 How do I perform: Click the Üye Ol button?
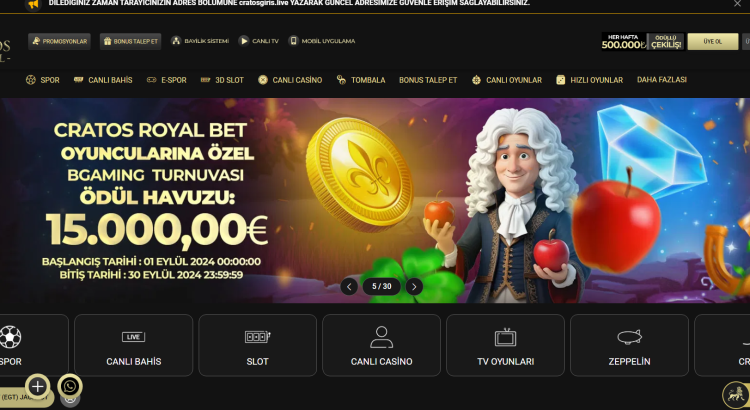713,42
